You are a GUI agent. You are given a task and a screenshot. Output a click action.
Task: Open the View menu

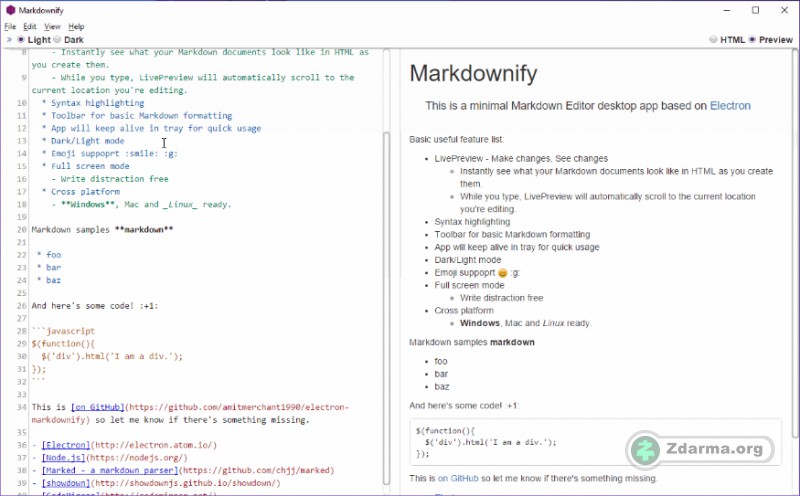[x=52, y=27]
